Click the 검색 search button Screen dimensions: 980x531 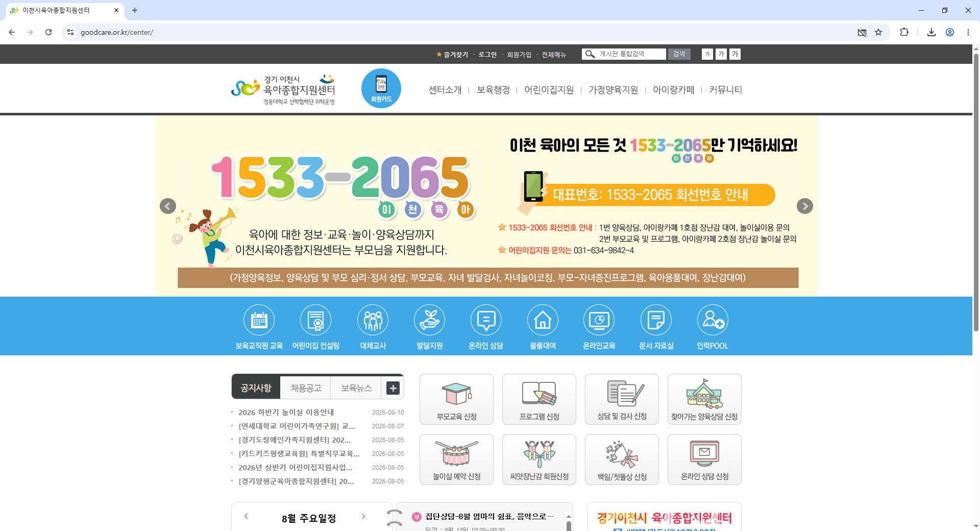679,54
